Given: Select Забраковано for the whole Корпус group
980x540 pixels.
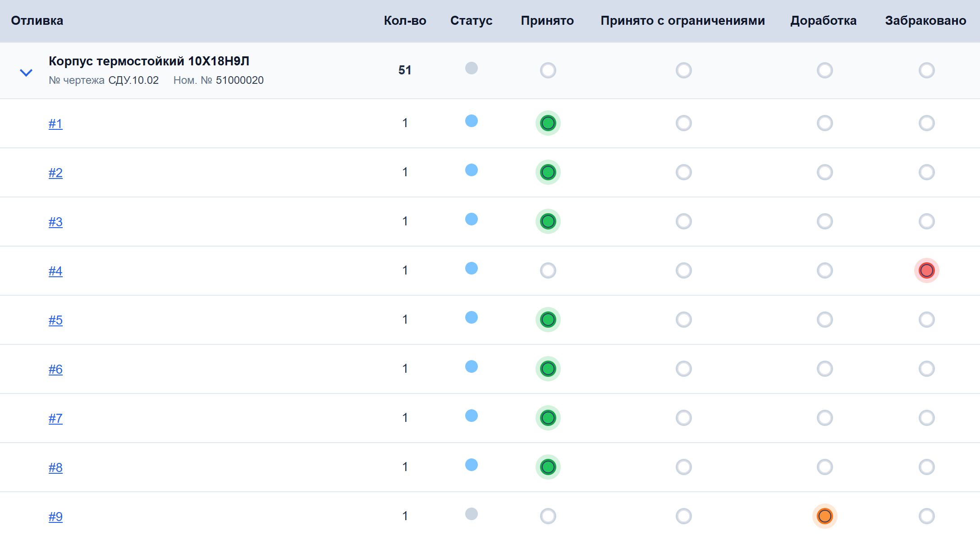Looking at the screenshot, I should (927, 70).
